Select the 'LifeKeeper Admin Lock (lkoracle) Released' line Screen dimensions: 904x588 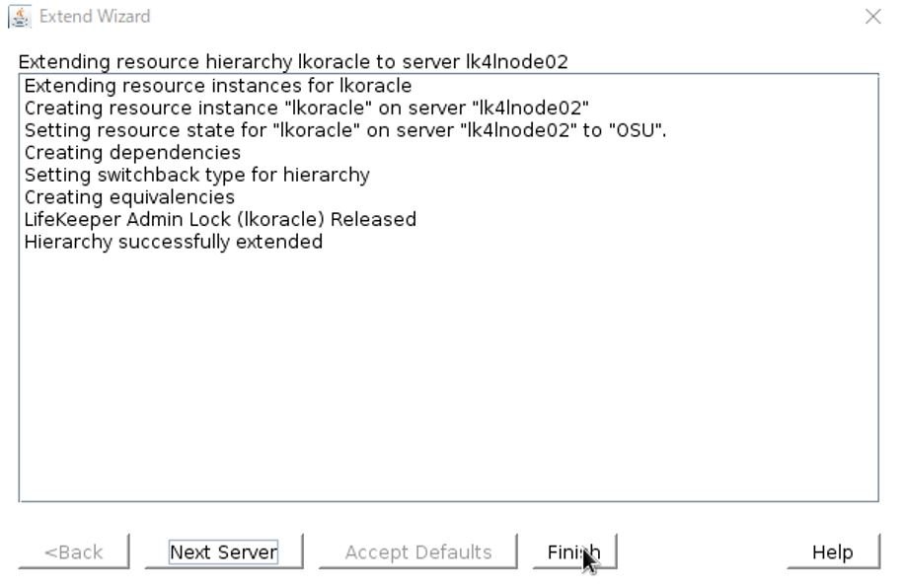[219, 219]
